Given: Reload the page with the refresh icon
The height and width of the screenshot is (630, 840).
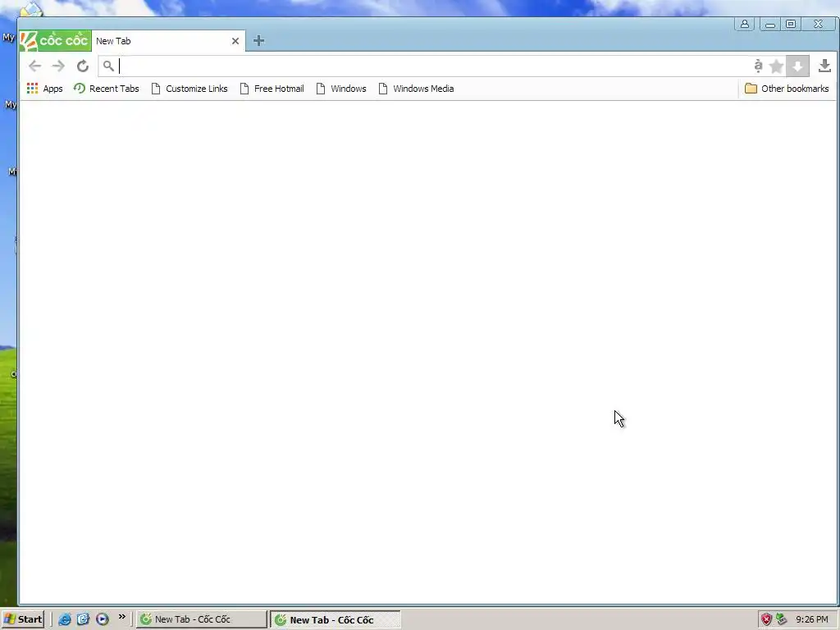Looking at the screenshot, I should pyautogui.click(x=83, y=66).
